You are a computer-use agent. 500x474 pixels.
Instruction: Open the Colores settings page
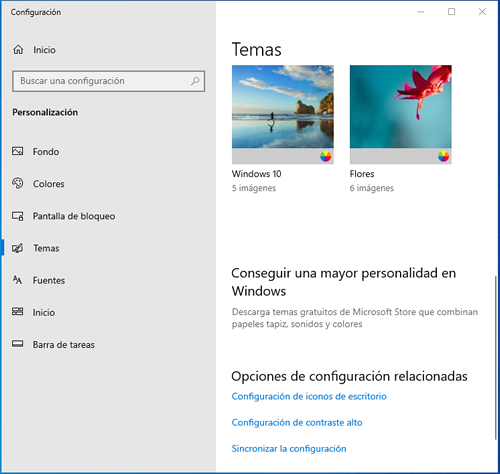click(x=49, y=184)
